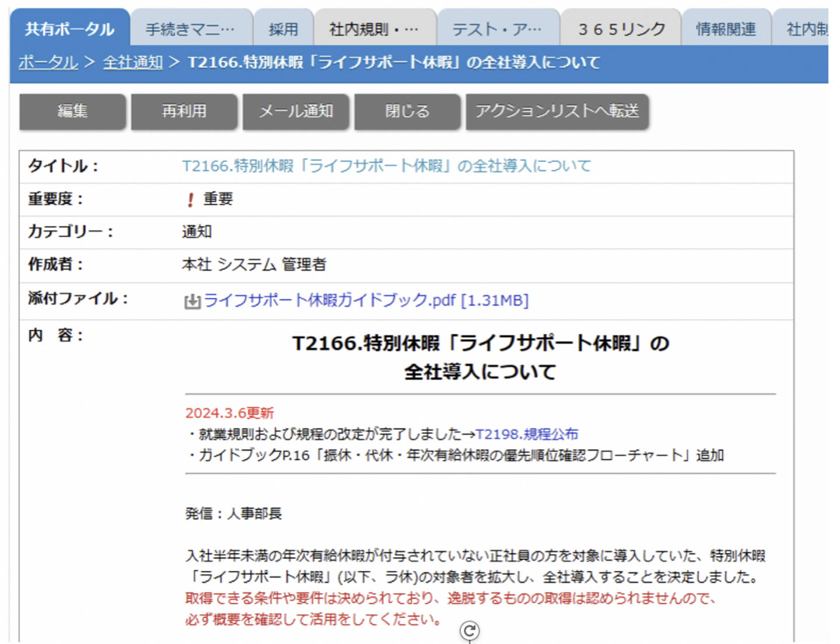Switch to the 手続きマニ… tab
Viewport: 840px width, 644px height.
(191, 29)
